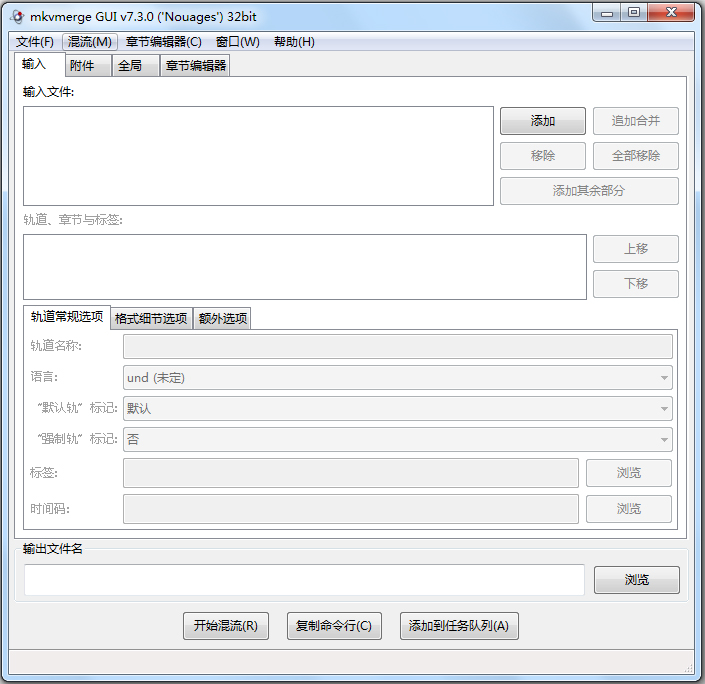This screenshot has height=684, width=705.
Task: Maximize the mkvmerge GUI window
Action: (634, 13)
